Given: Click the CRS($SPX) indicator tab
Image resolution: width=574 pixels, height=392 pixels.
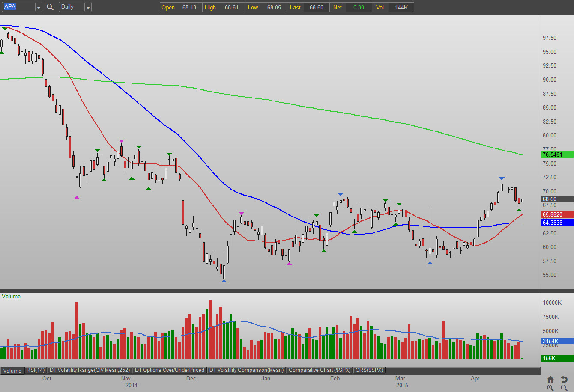Looking at the screenshot, I should coord(369,370).
